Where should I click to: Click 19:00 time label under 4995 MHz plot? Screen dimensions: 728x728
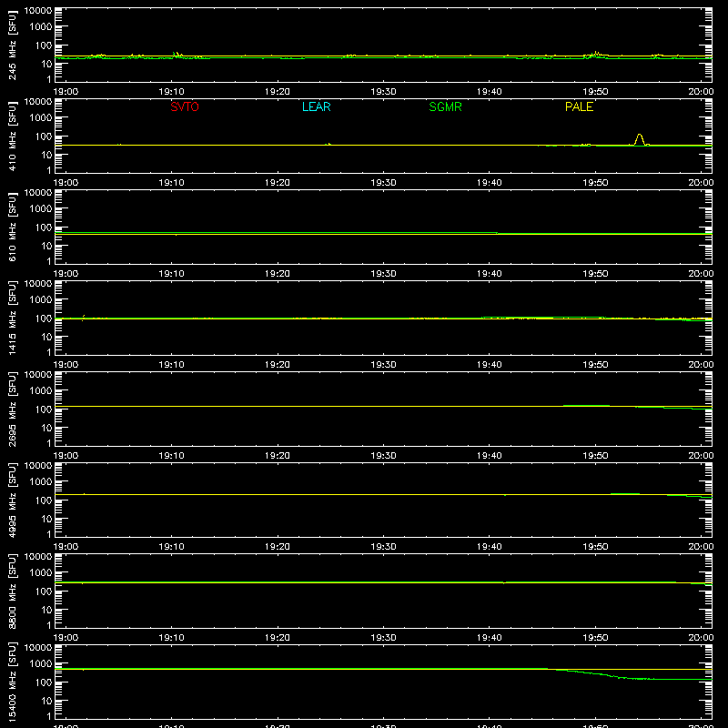(x=66, y=547)
